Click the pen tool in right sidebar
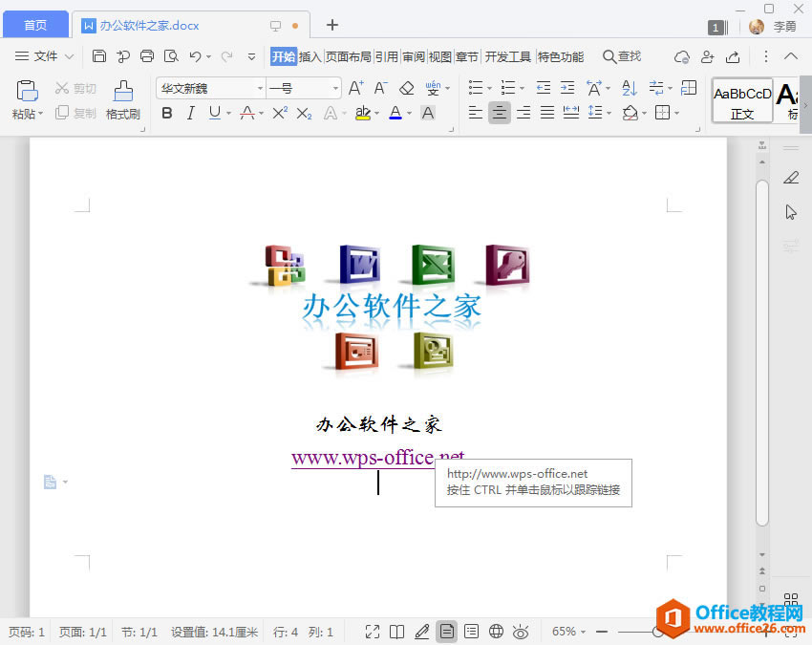The height and width of the screenshot is (645, 812). coord(791,178)
